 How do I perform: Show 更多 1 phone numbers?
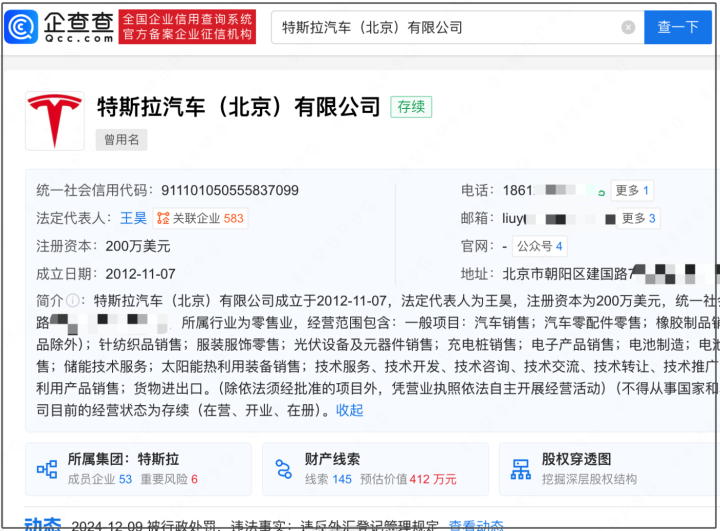pyautogui.click(x=632, y=190)
